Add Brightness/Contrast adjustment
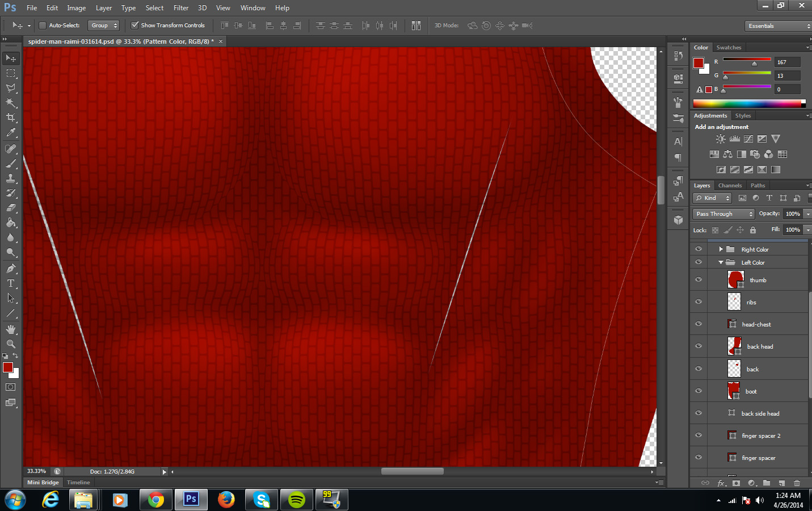812x511 pixels. pos(721,139)
